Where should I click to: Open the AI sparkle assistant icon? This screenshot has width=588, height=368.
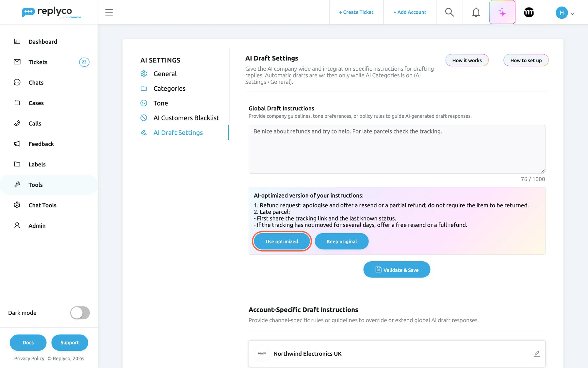pyautogui.click(x=502, y=12)
